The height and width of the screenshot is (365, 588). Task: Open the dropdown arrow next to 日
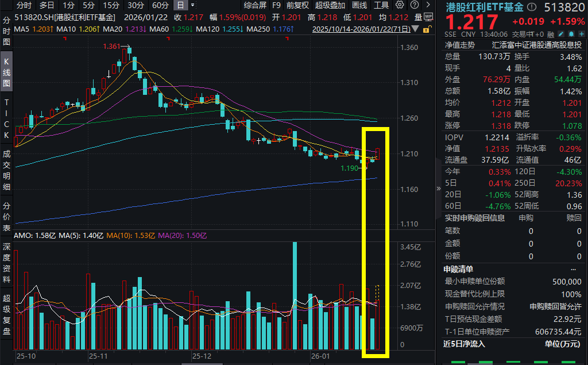point(192,5)
